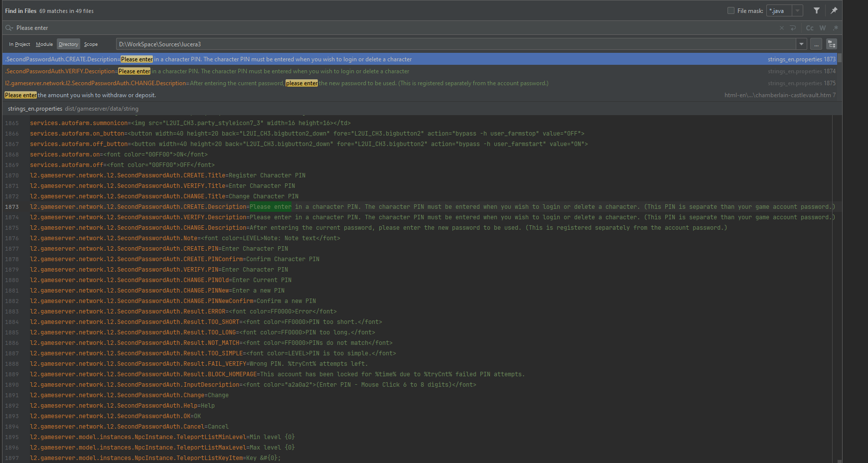
Task: Click the Result.FAIL_VERIFY preview line
Action: tap(199, 364)
